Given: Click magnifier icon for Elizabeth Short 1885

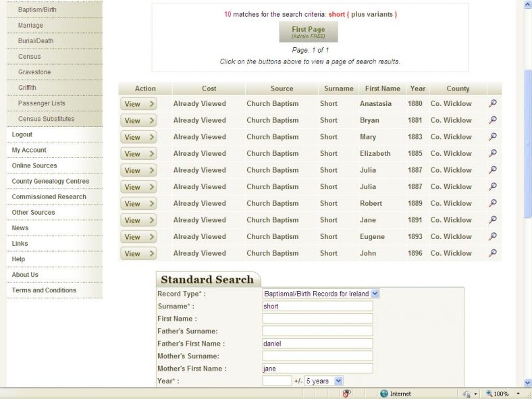Looking at the screenshot, I should pos(493,153).
